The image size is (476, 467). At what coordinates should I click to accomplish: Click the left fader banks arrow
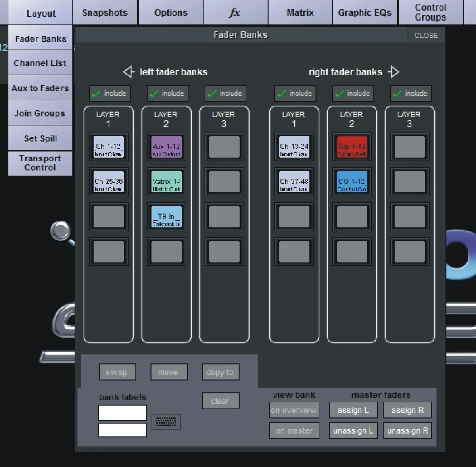click(x=129, y=72)
